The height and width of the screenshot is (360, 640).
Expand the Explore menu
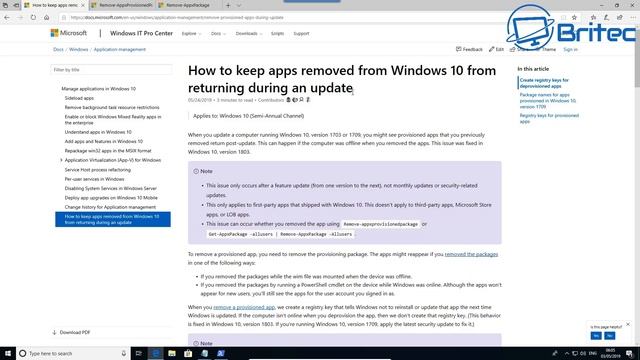191,33
